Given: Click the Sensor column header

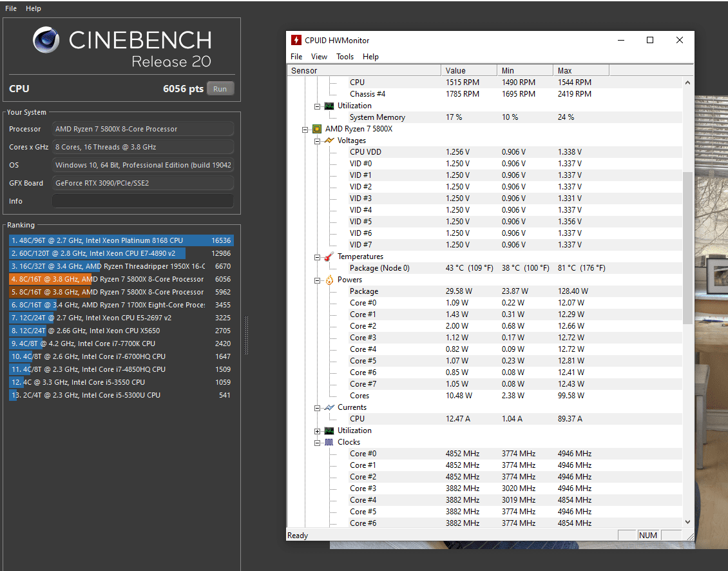Looking at the screenshot, I should click(x=364, y=71).
